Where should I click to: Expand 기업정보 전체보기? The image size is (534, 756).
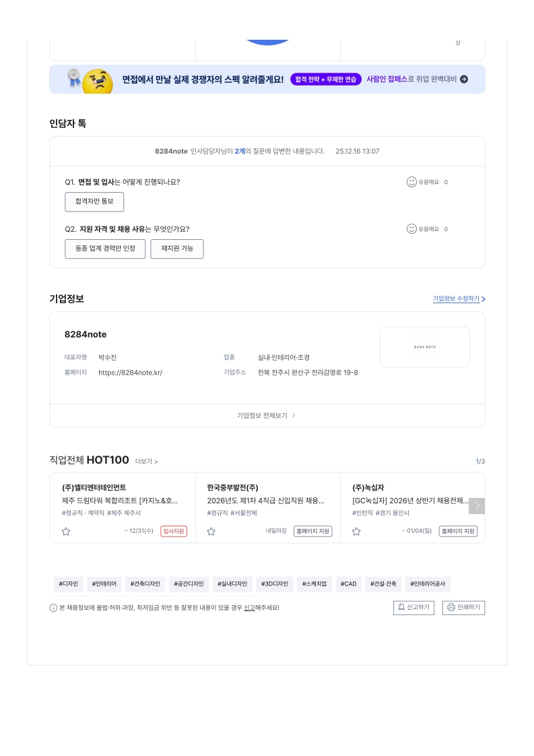(267, 416)
